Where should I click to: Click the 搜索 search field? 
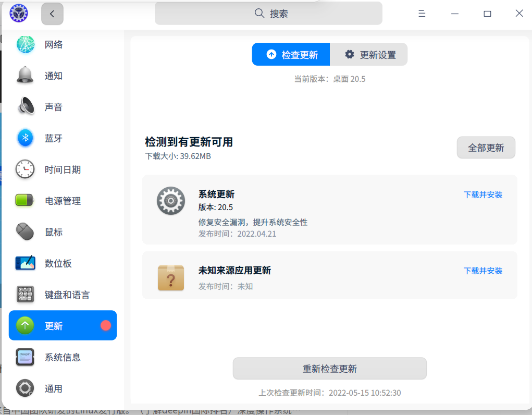pyautogui.click(x=268, y=14)
